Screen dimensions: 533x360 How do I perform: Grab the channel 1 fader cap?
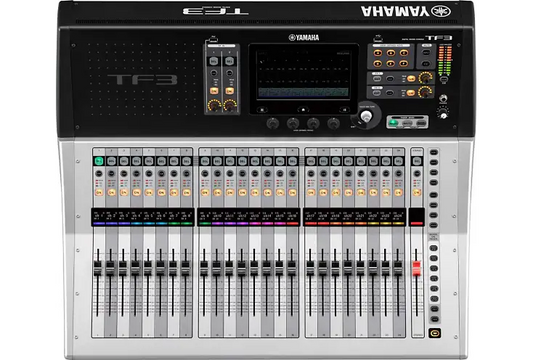(98, 268)
